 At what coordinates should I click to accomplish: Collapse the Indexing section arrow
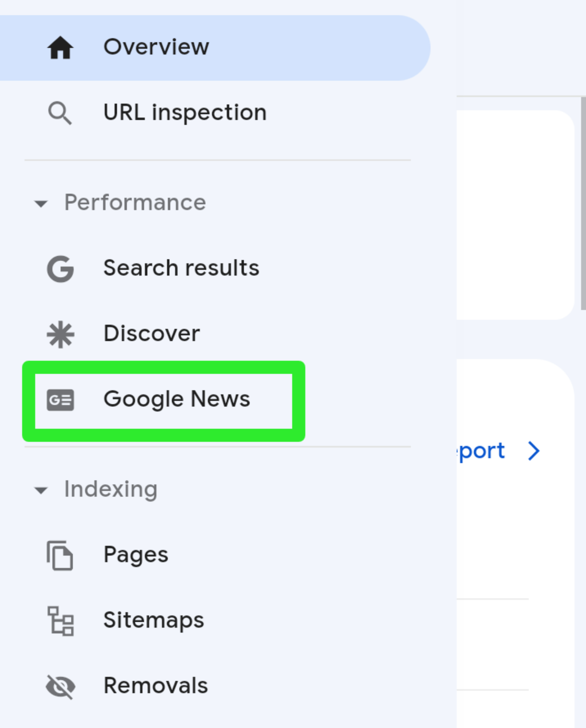41,490
